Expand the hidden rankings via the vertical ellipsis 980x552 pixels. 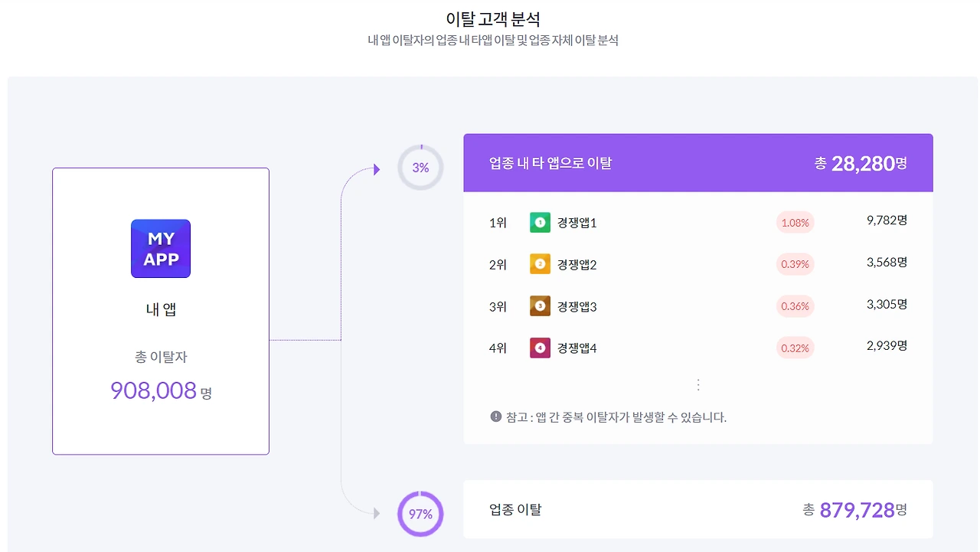(x=697, y=383)
